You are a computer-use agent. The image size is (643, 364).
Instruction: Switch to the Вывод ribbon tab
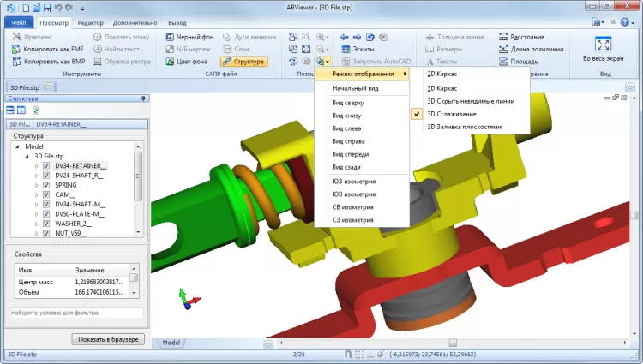point(177,23)
